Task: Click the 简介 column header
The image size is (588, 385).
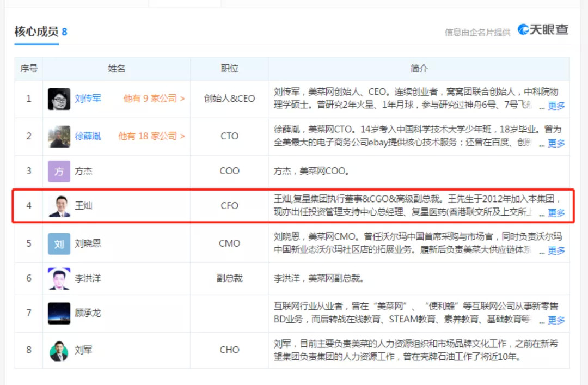Action: click(419, 69)
